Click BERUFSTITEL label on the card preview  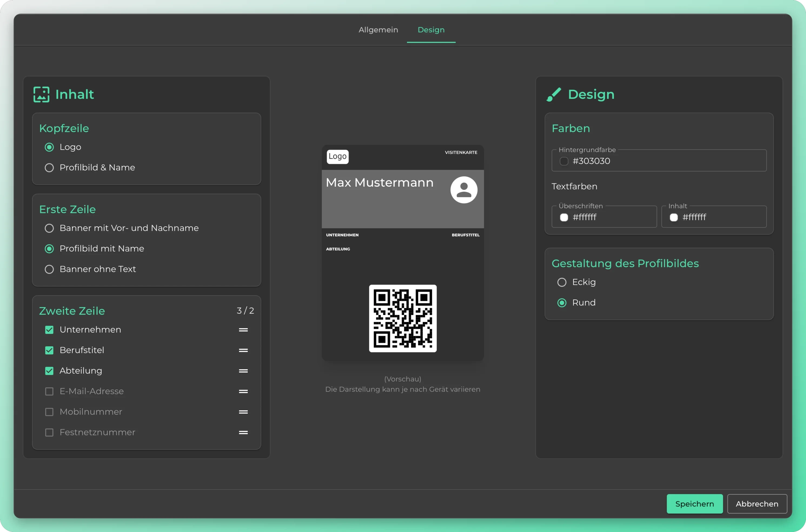point(466,235)
